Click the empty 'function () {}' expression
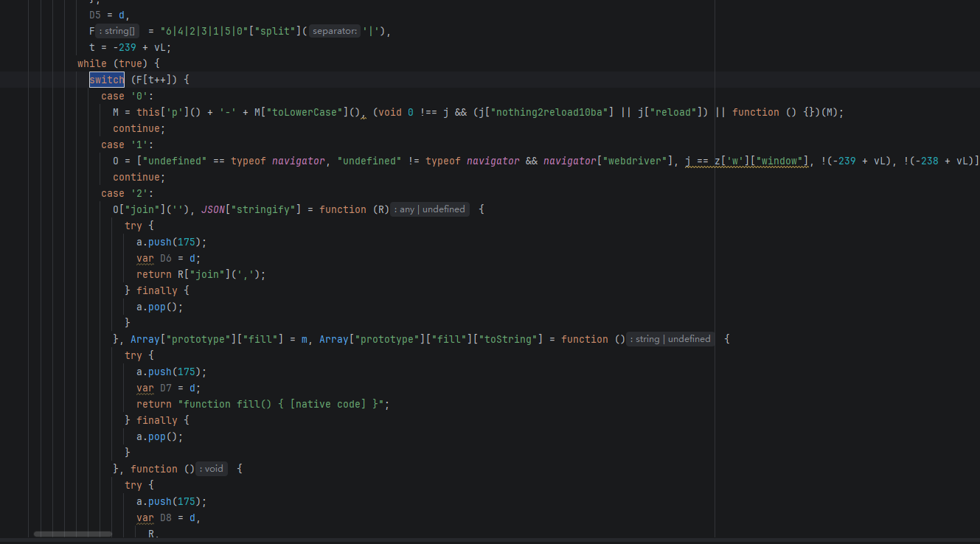The width and height of the screenshot is (980, 544). [774, 112]
